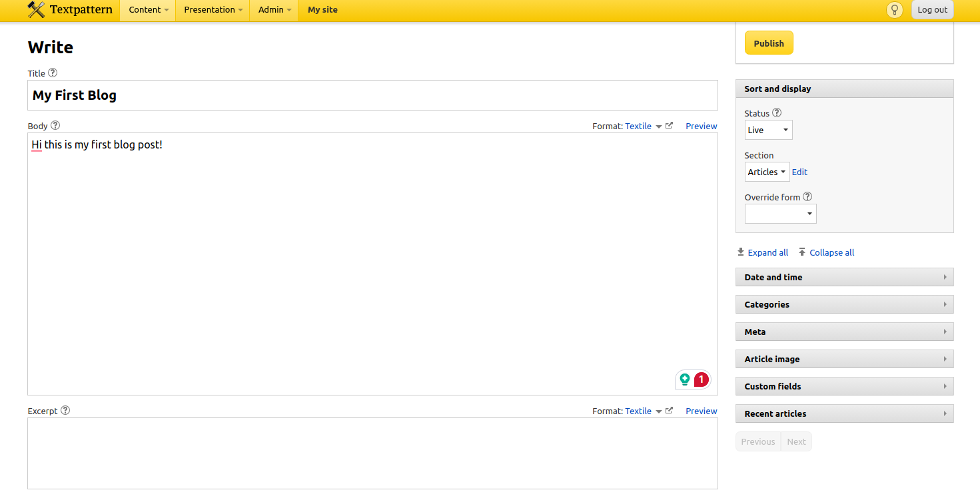Open Body Textile help external link icon
This screenshot has height=498, width=980.
tap(669, 126)
